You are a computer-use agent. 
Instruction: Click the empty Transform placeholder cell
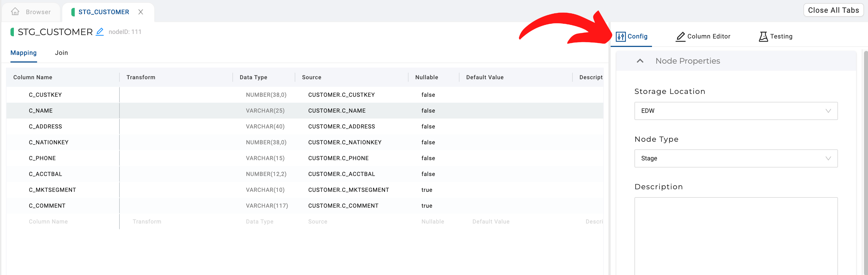click(x=147, y=222)
